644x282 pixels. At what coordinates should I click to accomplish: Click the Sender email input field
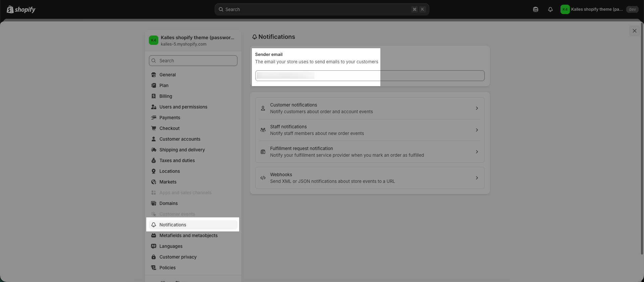(370, 76)
